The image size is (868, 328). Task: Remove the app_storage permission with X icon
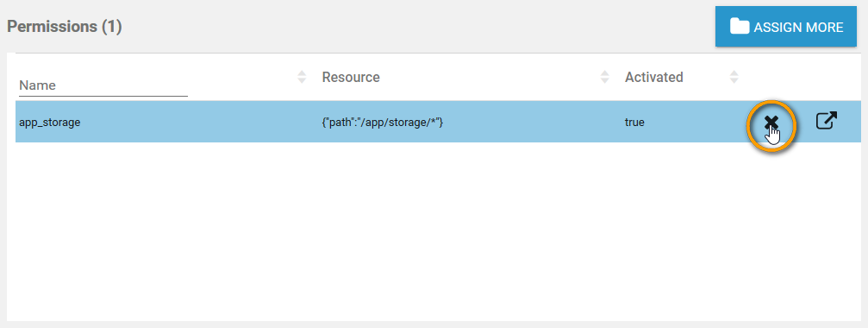(x=771, y=122)
